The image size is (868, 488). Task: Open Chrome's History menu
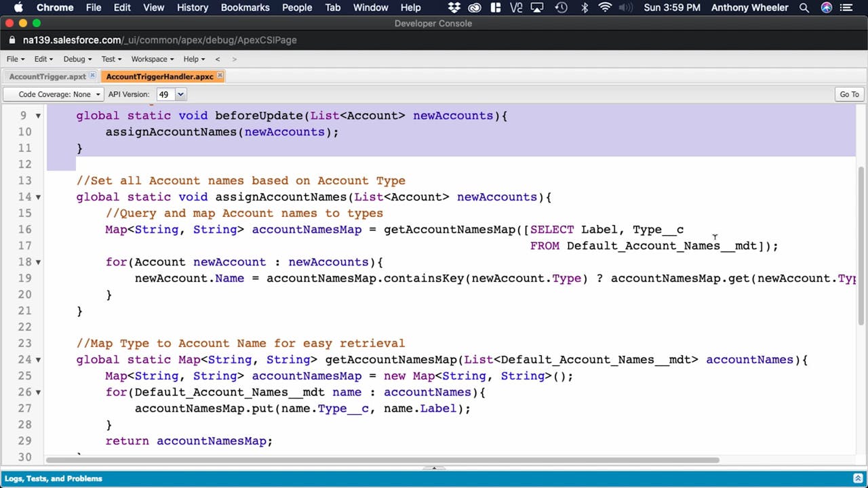click(x=193, y=7)
